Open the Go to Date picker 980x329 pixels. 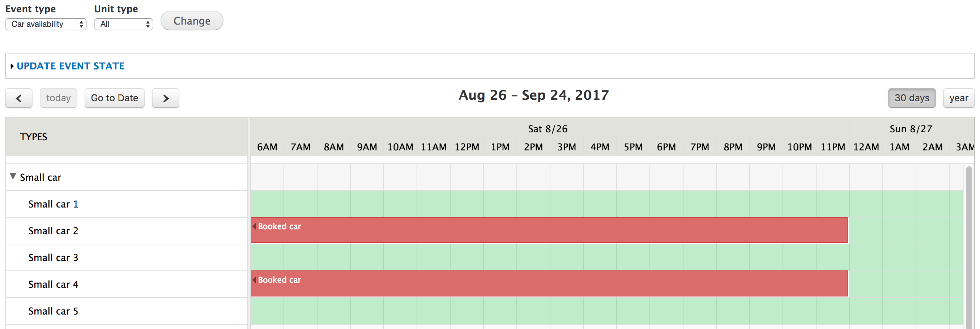[x=115, y=98]
